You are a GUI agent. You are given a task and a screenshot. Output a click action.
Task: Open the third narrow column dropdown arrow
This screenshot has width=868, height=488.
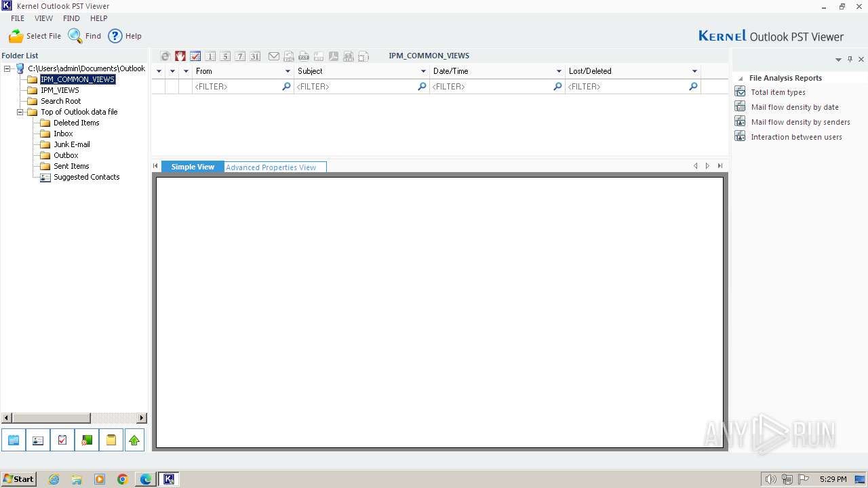click(186, 71)
